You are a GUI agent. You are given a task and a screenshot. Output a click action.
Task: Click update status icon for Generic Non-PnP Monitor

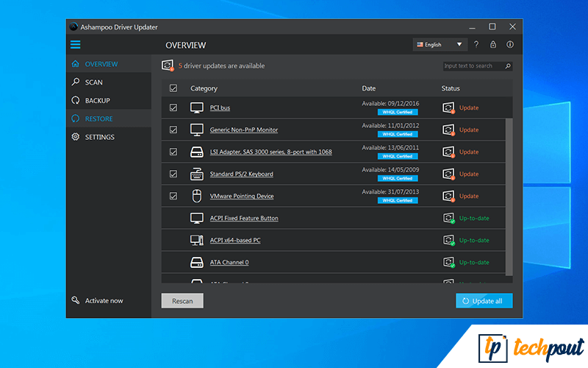[x=448, y=130]
